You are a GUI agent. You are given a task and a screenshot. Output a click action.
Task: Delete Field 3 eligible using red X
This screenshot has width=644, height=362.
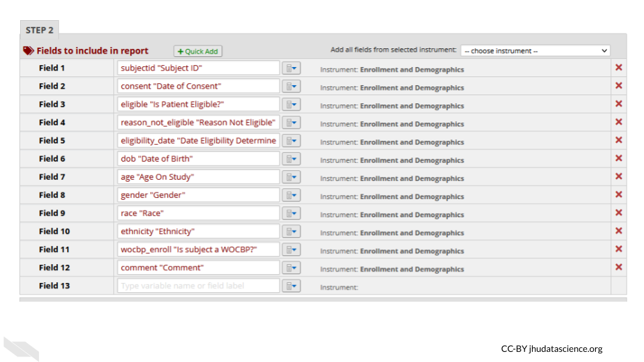click(x=619, y=104)
